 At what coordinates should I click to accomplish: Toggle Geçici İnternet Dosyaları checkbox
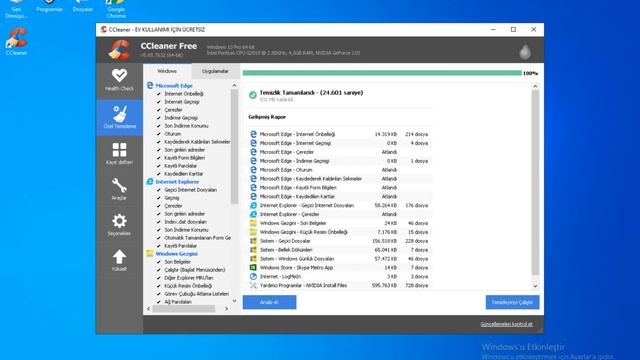(x=159, y=190)
